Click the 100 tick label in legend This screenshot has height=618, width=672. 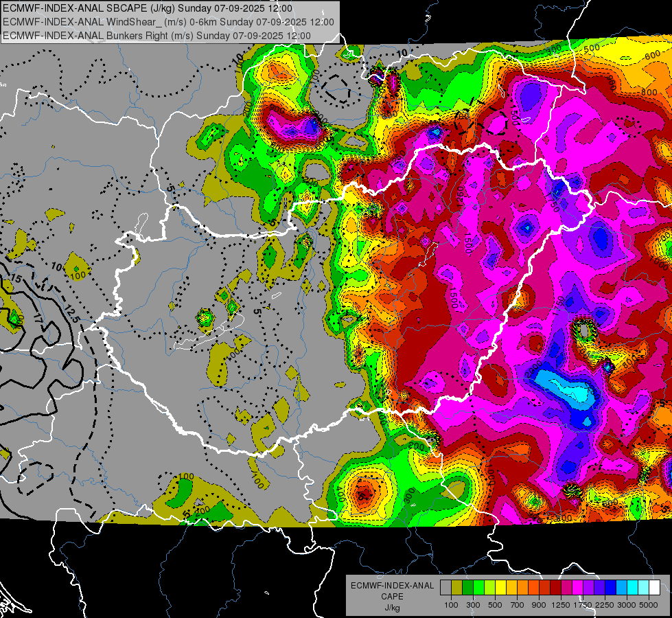451,605
